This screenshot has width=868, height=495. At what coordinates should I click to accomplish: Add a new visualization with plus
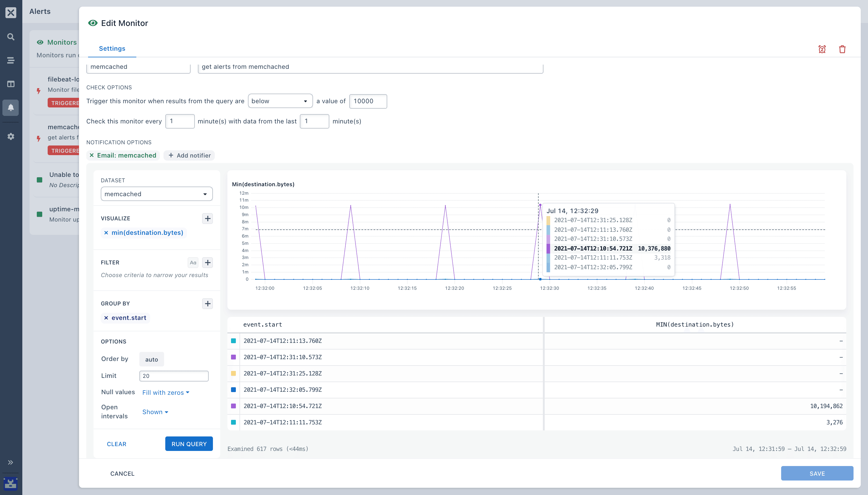click(207, 218)
